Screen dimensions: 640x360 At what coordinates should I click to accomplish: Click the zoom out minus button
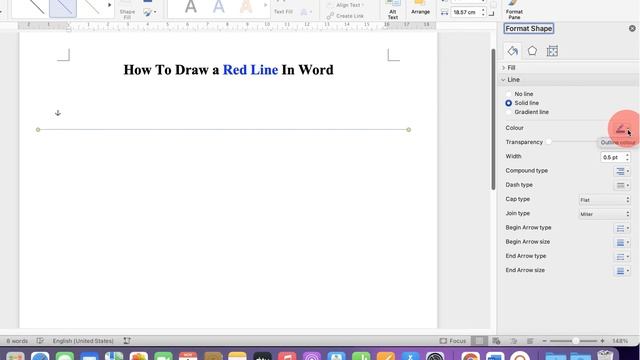[x=544, y=341]
